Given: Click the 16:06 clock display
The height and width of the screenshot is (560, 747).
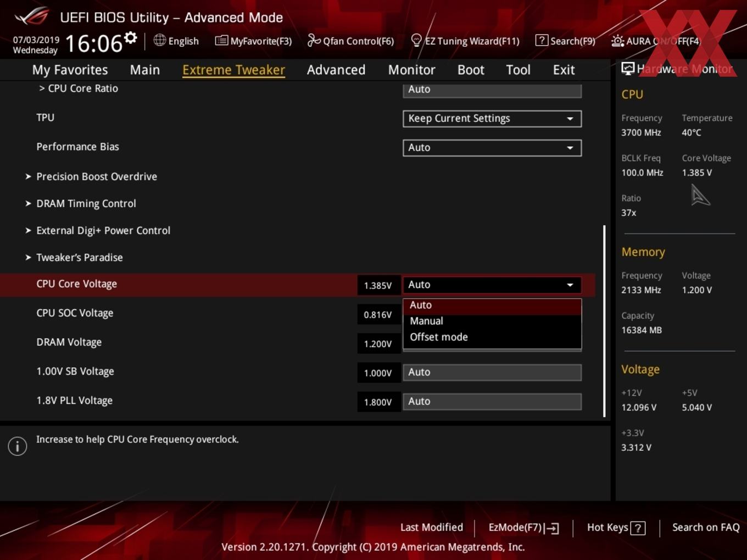Looking at the screenshot, I should pyautogui.click(x=93, y=43).
